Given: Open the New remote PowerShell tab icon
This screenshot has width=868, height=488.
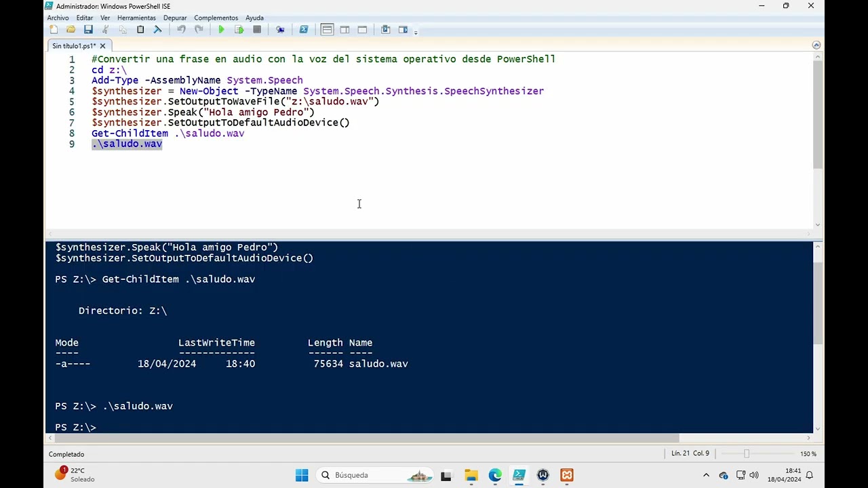Looking at the screenshot, I should (280, 30).
